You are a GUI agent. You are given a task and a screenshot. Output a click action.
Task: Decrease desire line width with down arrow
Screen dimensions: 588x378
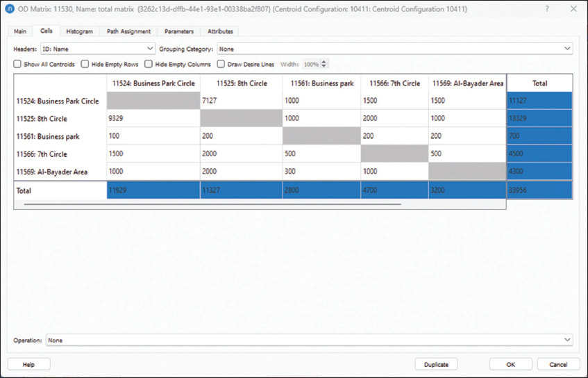click(324, 67)
